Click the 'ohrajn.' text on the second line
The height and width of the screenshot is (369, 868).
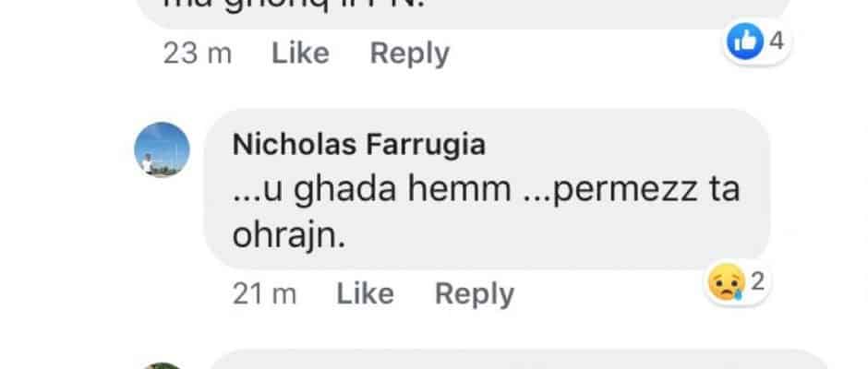click(x=288, y=236)
